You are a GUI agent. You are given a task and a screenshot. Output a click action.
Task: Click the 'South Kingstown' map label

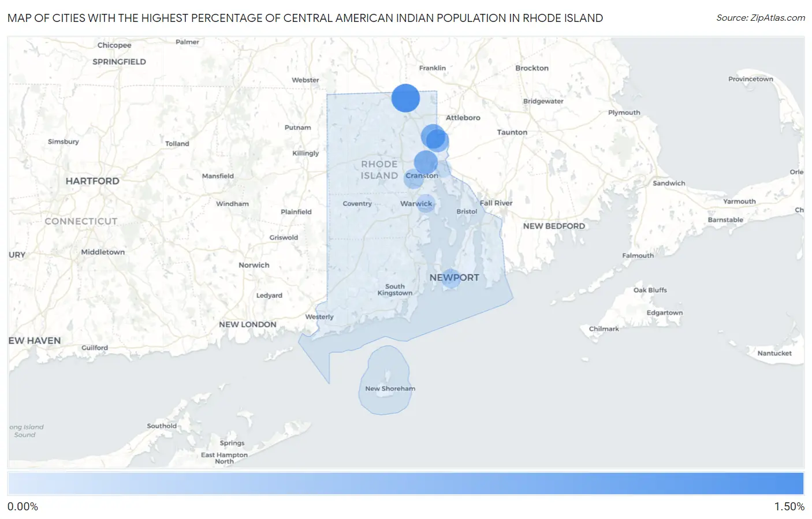pyautogui.click(x=395, y=290)
